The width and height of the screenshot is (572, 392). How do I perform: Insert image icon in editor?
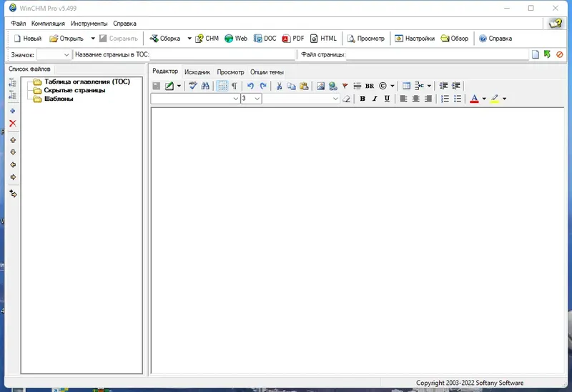pos(320,86)
